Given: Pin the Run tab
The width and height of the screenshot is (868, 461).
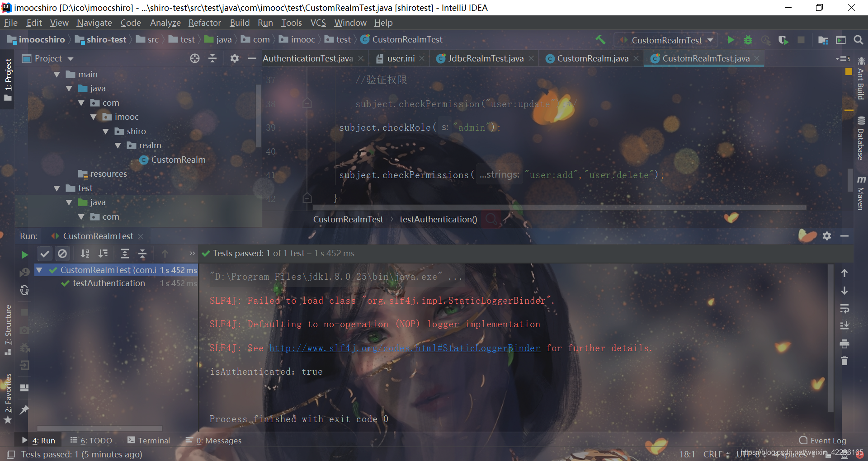Looking at the screenshot, I should [x=24, y=409].
